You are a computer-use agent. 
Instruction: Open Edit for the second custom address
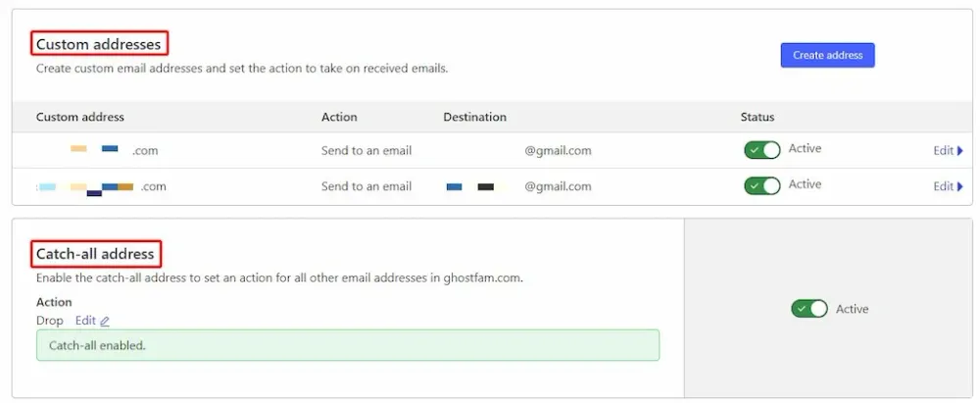tap(943, 186)
